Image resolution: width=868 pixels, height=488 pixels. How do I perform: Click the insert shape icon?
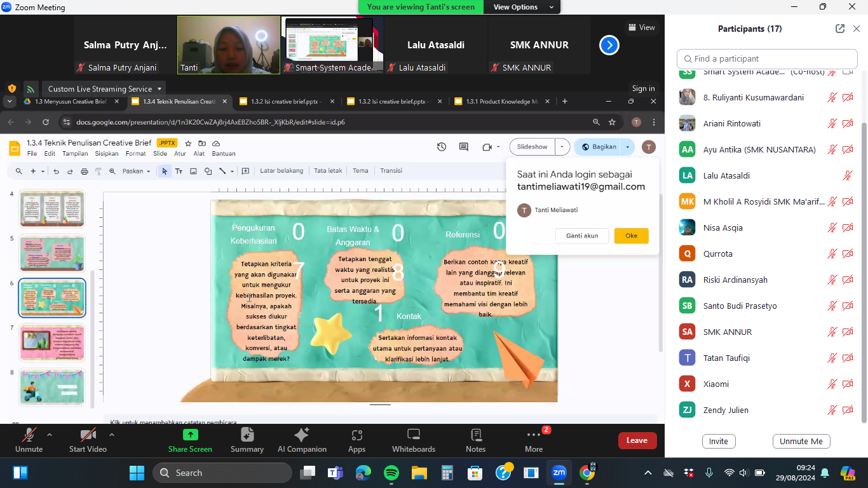[x=208, y=171]
